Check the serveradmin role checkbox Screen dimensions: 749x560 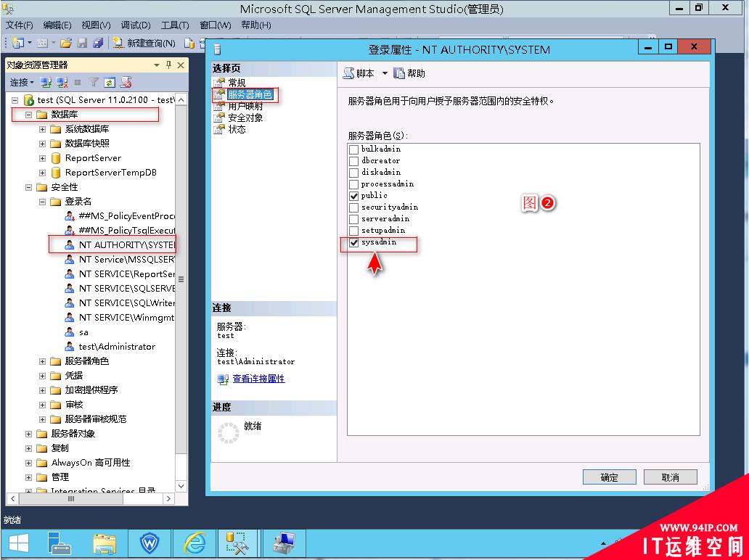[354, 219]
